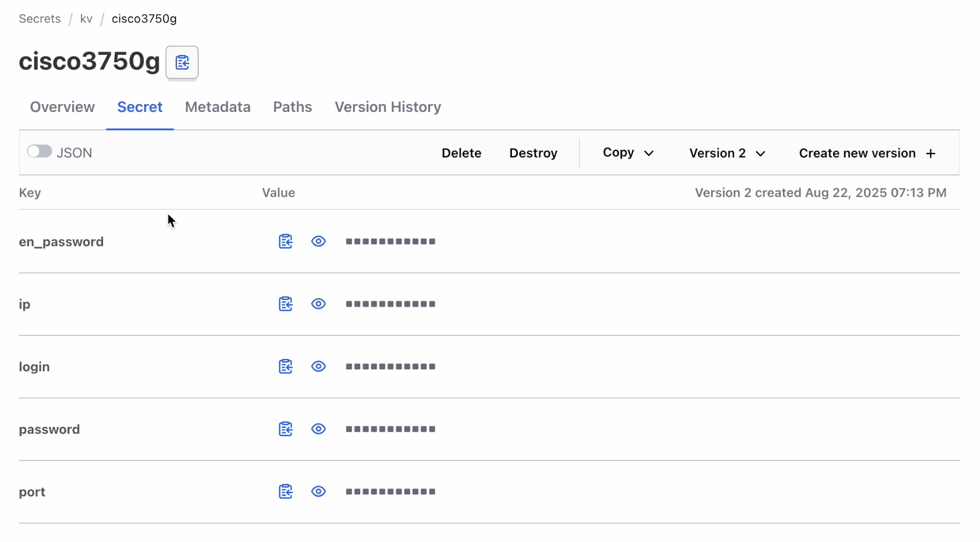Reveal the password field value
Image resolution: width=980 pixels, height=542 pixels.
pos(318,429)
